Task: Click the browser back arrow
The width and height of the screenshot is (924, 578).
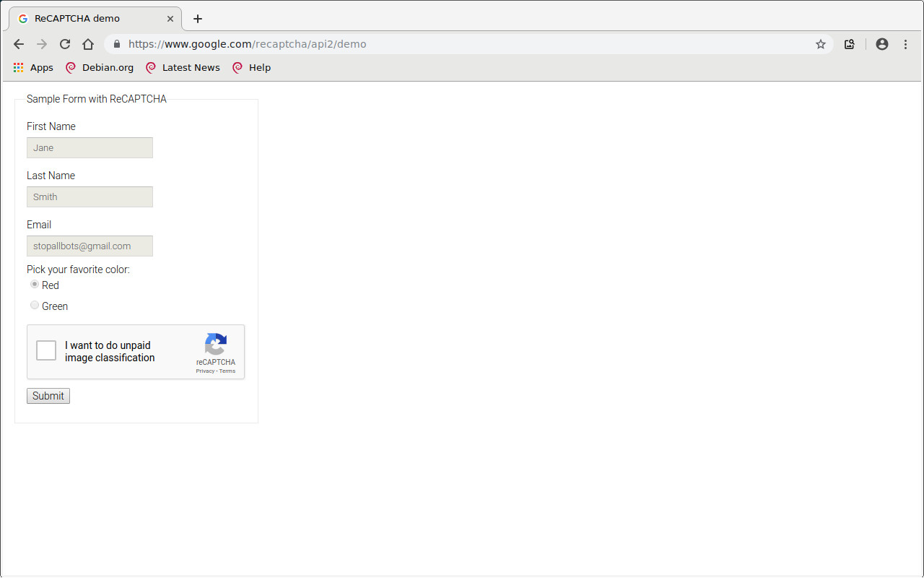Action: pos(19,44)
